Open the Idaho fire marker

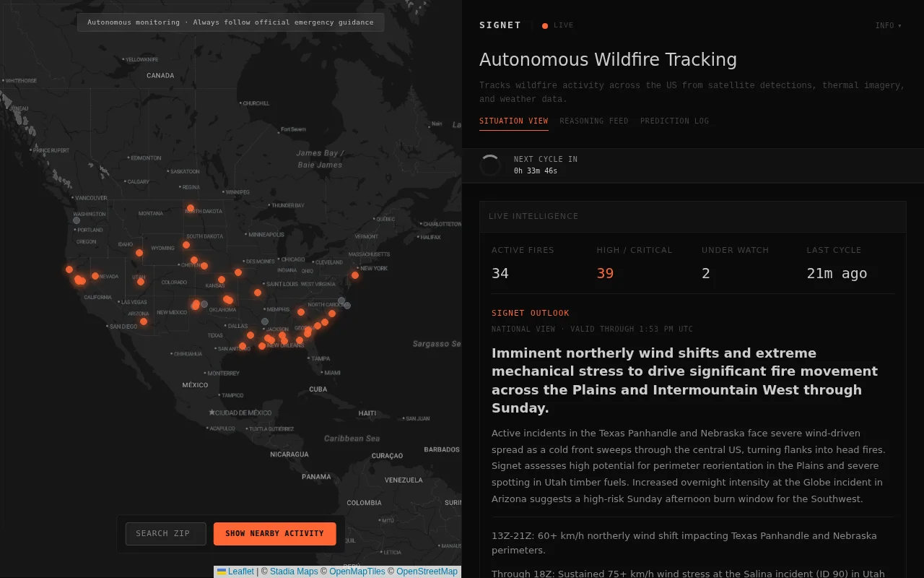[x=139, y=253]
